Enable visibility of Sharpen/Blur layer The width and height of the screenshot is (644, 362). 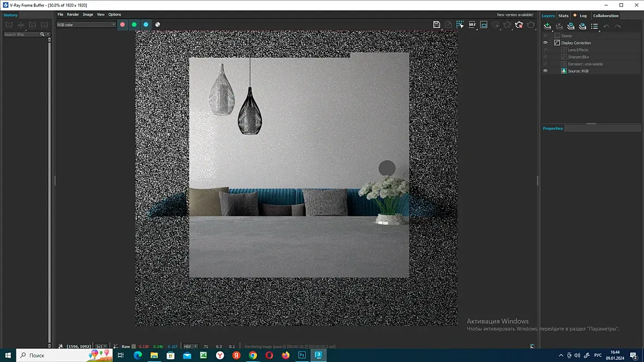pos(545,57)
